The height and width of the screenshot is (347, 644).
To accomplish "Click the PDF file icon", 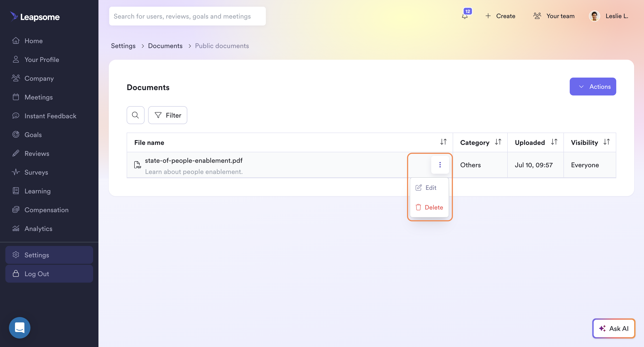I will tap(137, 165).
